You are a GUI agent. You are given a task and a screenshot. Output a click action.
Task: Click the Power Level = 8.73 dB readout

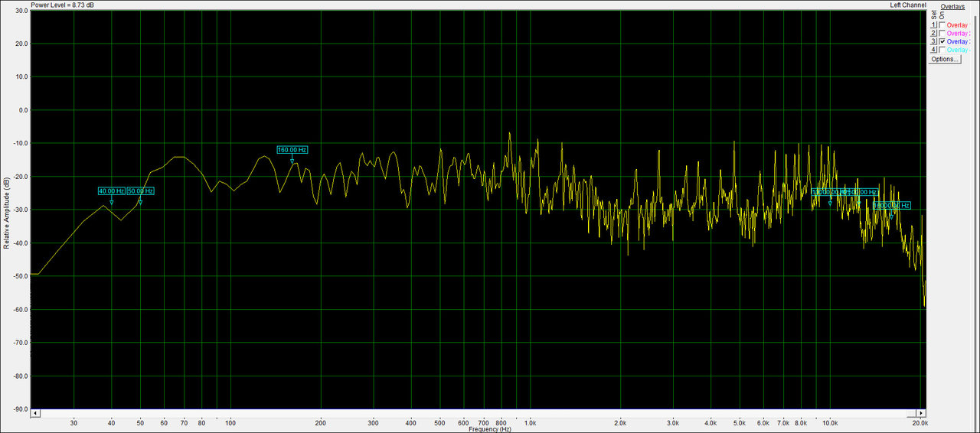(x=63, y=5)
